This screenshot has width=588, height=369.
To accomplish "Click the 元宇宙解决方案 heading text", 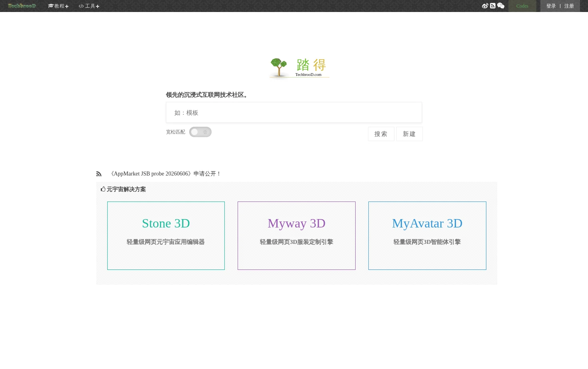I will 126,189.
